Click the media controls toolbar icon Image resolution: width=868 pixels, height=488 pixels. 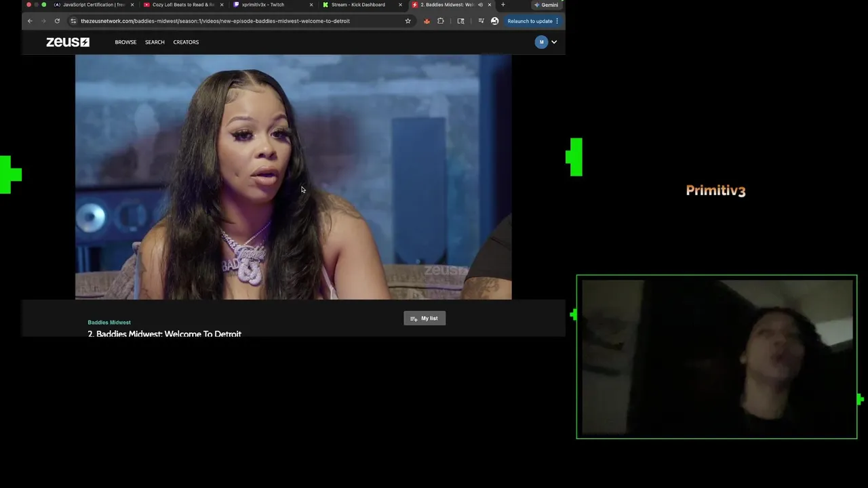click(481, 21)
